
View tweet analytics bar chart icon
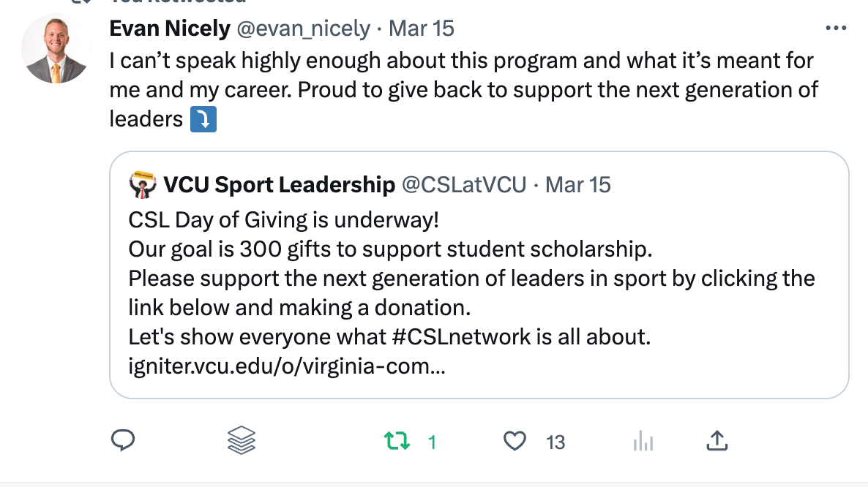642,440
